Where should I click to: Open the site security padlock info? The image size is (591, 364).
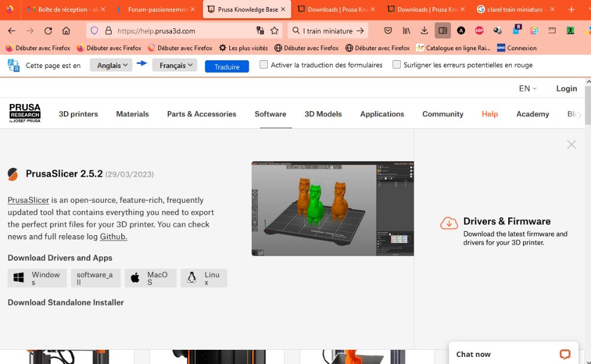(x=109, y=31)
